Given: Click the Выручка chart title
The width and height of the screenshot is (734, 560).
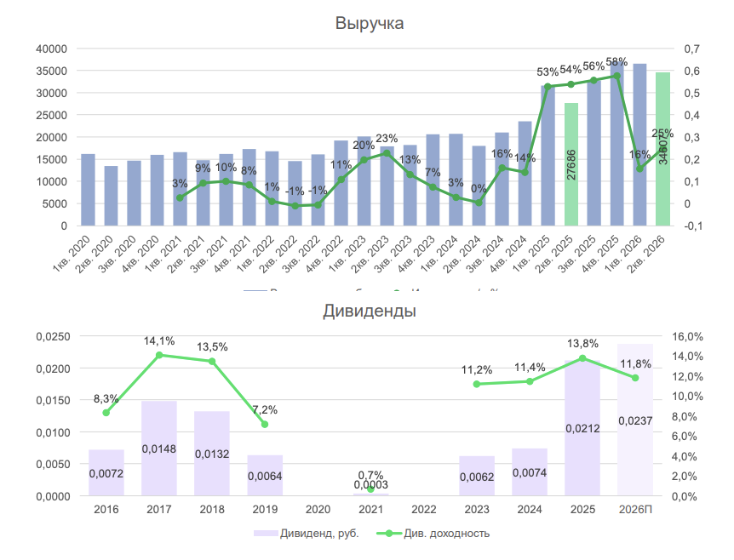Looking at the screenshot, I should (x=370, y=23).
